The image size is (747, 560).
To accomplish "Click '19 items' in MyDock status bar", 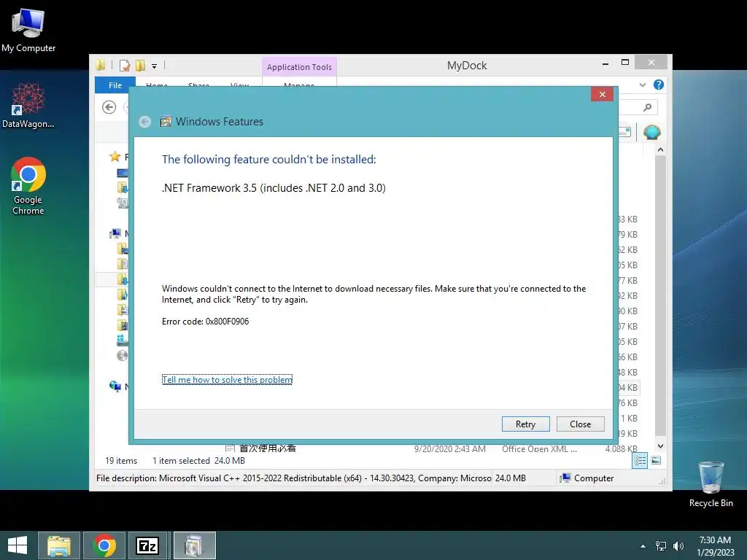I will point(121,461).
